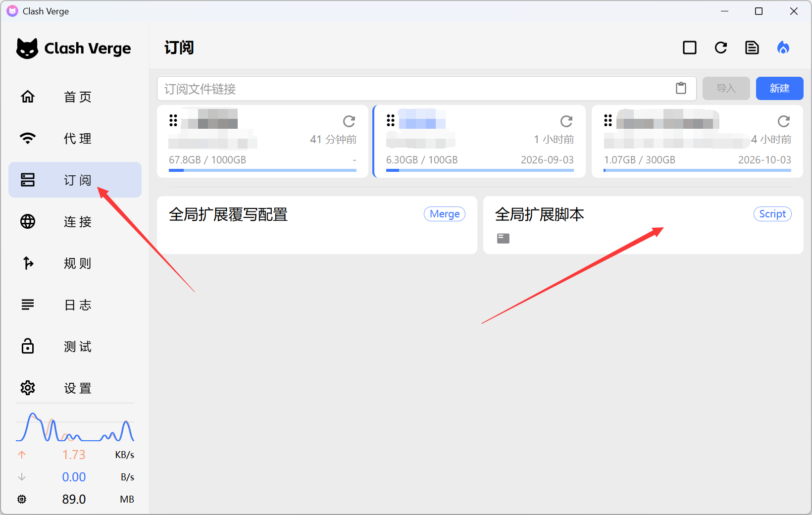The height and width of the screenshot is (515, 812).
Task: Minimize the Clash Verge window
Action: pos(725,11)
